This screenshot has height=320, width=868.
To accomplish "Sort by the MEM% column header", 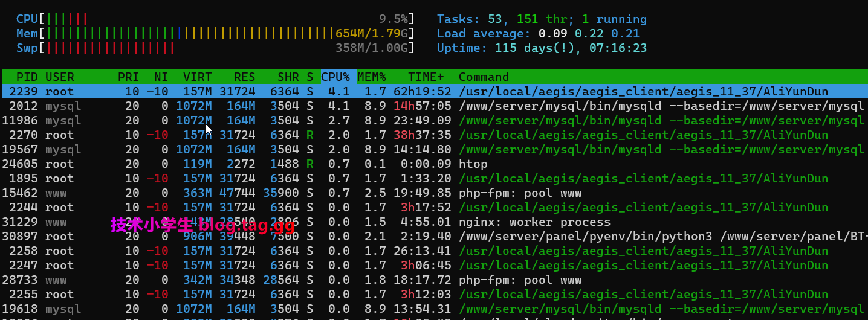I will pos(371,77).
